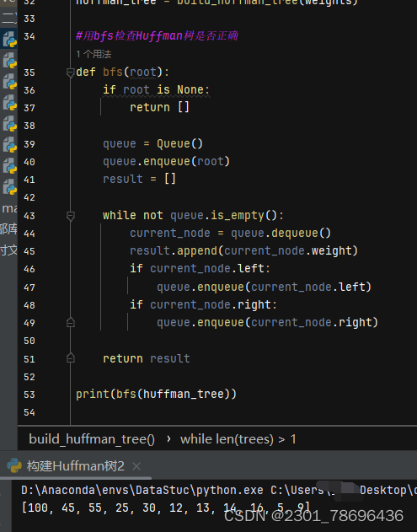Open Python file icon beside line 40
The image size is (417, 532).
9,166
